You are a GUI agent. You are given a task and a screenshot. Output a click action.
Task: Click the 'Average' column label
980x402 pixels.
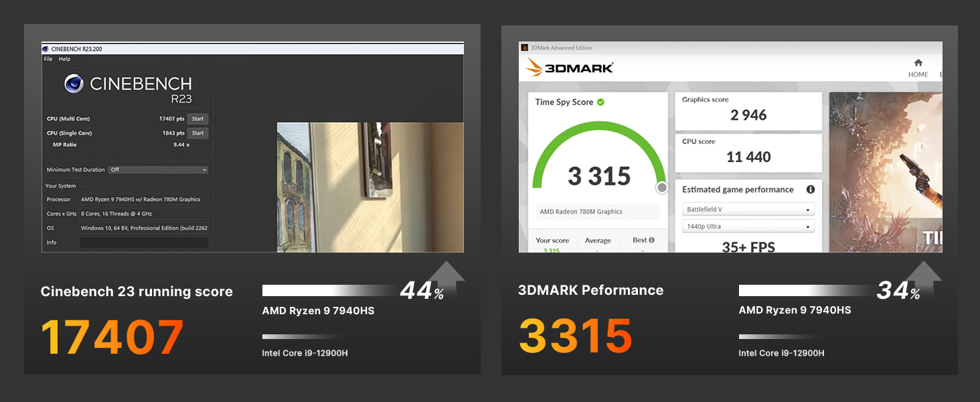click(598, 241)
